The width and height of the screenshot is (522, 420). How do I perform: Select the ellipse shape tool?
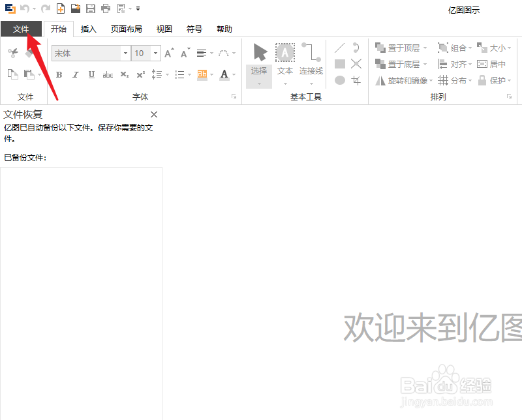click(x=339, y=80)
